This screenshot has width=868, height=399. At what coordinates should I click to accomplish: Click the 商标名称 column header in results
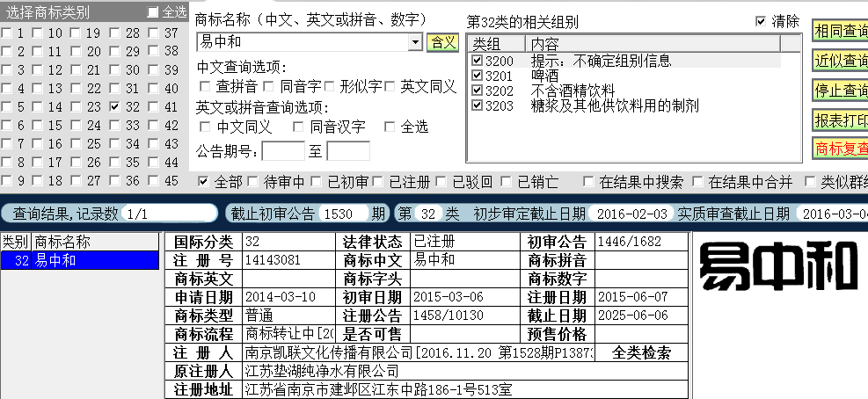(96, 242)
